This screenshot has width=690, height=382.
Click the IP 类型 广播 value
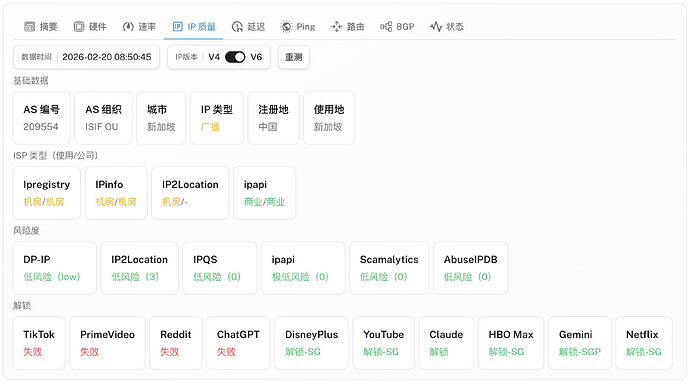pos(210,127)
